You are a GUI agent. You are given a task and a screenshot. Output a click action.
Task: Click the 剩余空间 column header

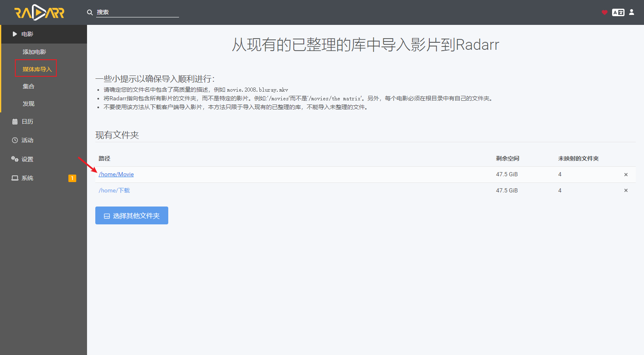[x=508, y=158]
